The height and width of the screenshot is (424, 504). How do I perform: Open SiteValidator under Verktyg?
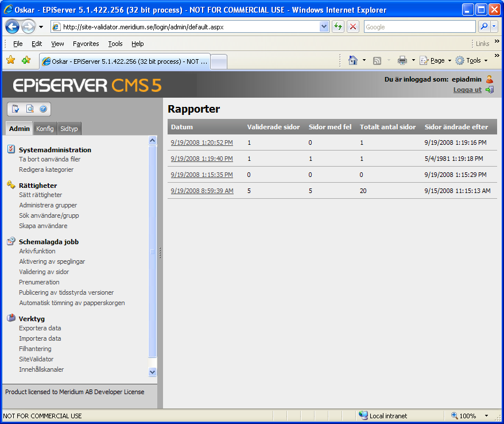point(36,359)
